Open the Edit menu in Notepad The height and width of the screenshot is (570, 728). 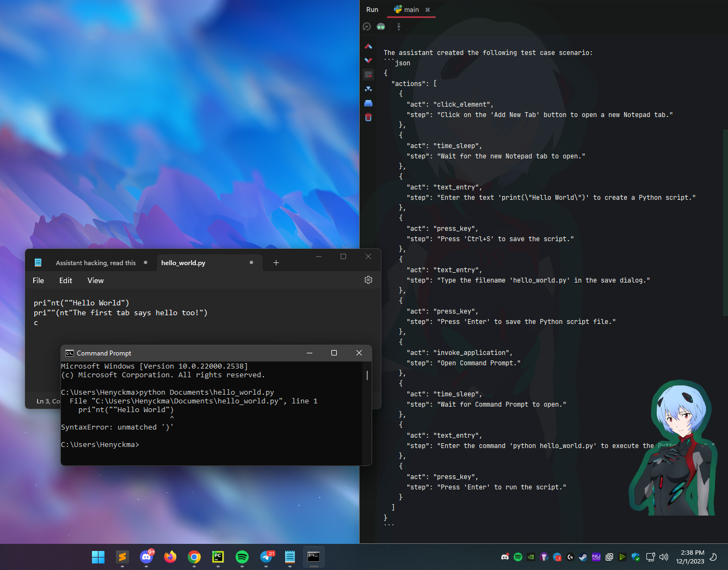click(65, 280)
